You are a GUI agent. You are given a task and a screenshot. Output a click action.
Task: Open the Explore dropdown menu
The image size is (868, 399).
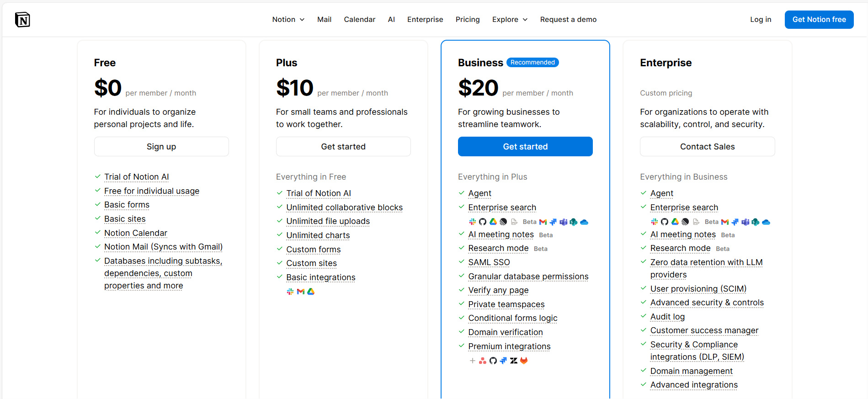tap(510, 20)
